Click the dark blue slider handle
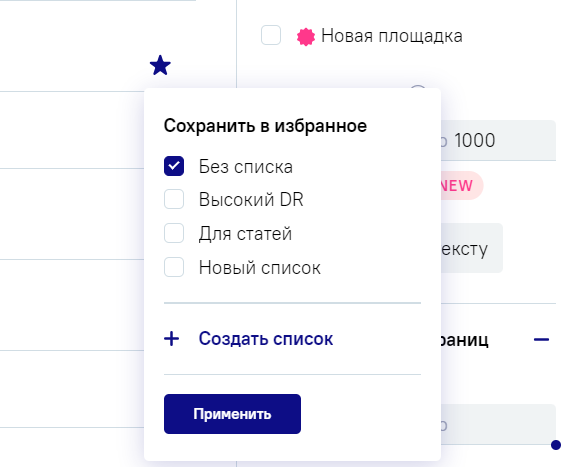 click(x=556, y=445)
